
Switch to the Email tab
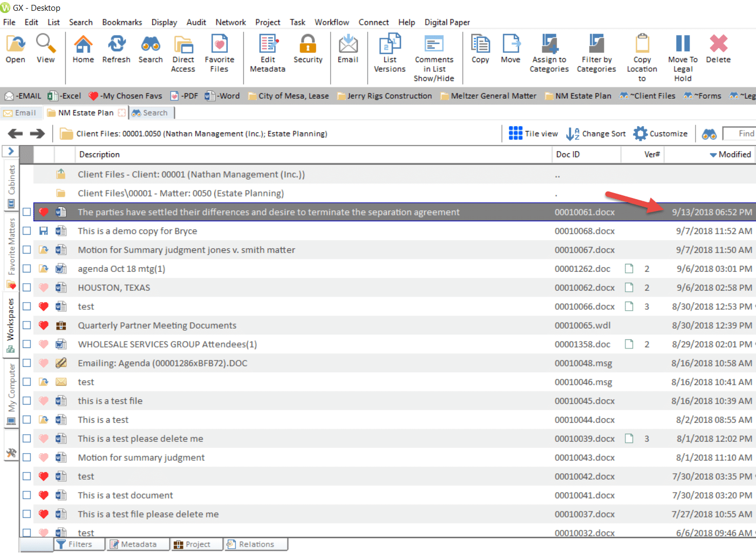click(21, 113)
